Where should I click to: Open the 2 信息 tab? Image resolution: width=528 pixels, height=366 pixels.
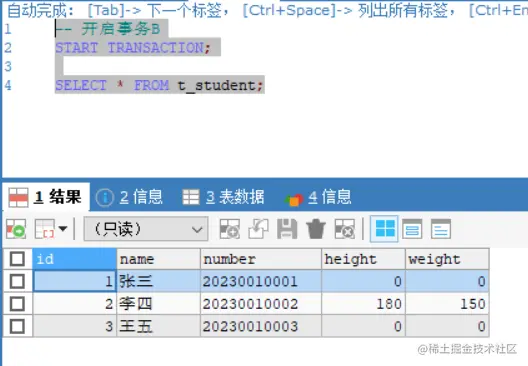tap(129, 197)
